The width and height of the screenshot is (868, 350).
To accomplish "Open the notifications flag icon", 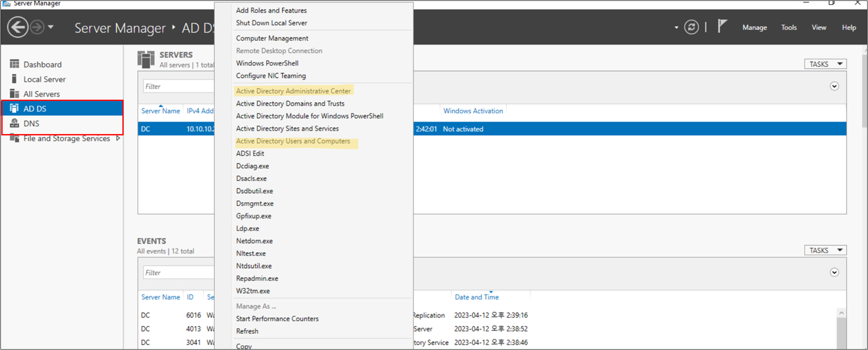I will point(722,26).
